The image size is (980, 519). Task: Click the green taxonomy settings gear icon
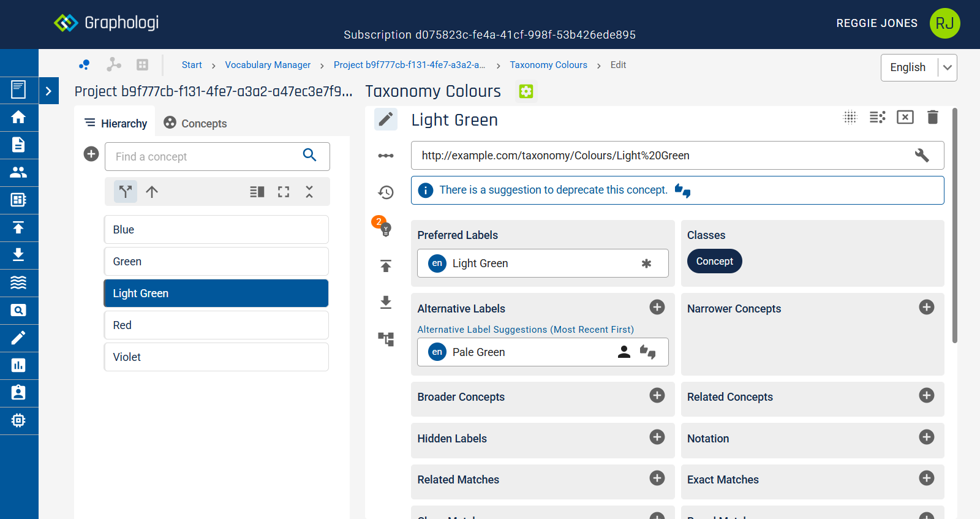(x=526, y=91)
